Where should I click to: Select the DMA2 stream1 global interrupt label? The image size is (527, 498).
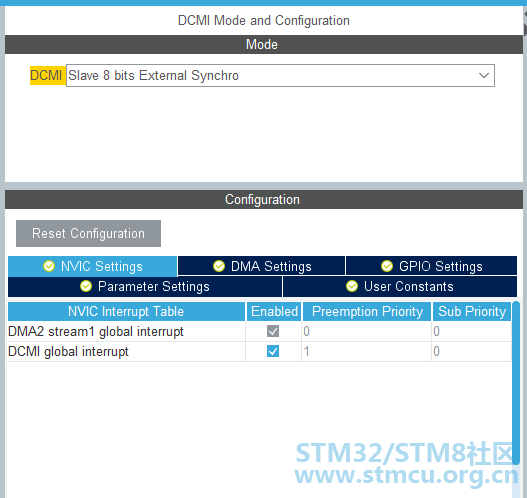coord(96,331)
